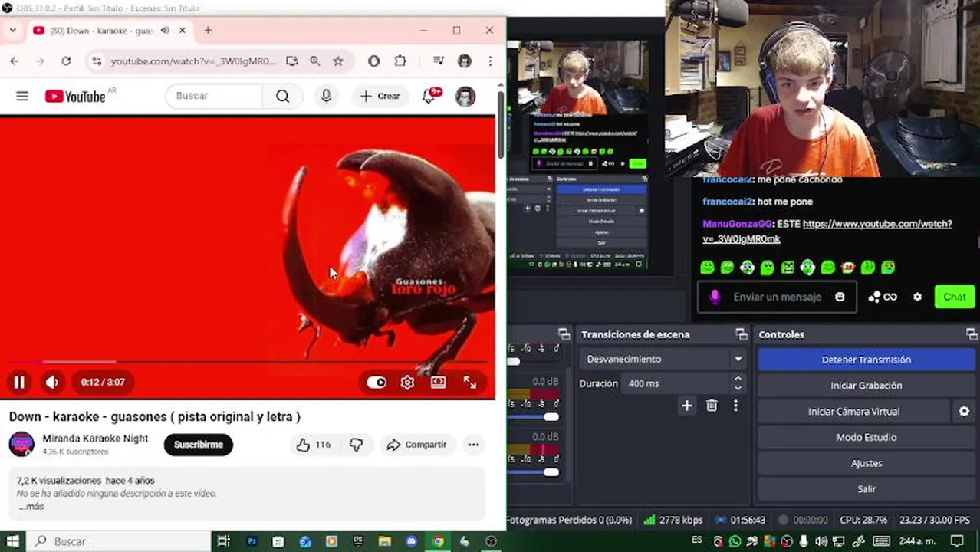
Task: Seek on the YouTube video progress bar
Action: (247, 361)
